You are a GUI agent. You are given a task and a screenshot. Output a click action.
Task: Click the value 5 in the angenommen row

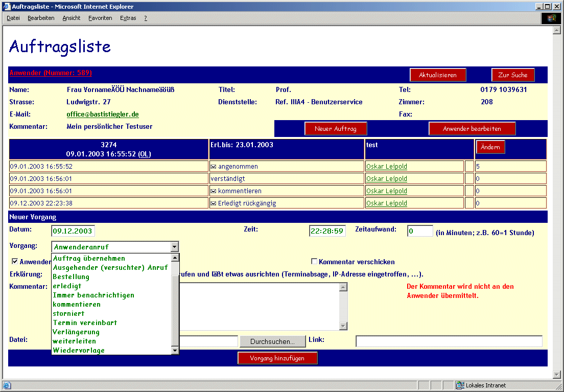click(x=478, y=167)
